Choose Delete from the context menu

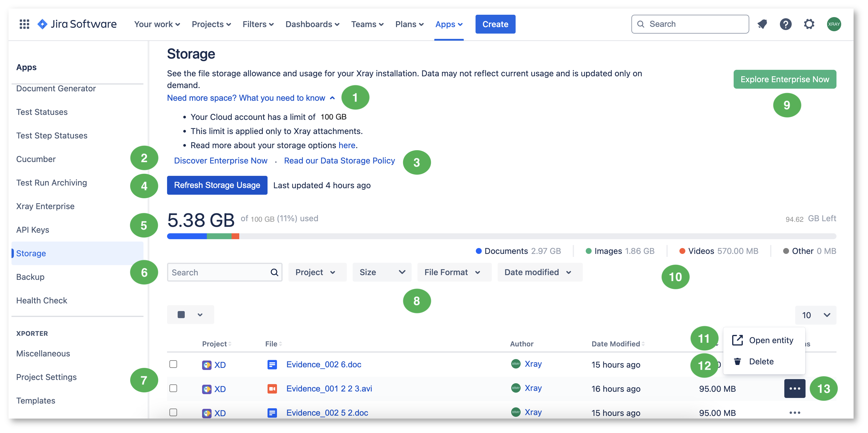click(x=763, y=361)
